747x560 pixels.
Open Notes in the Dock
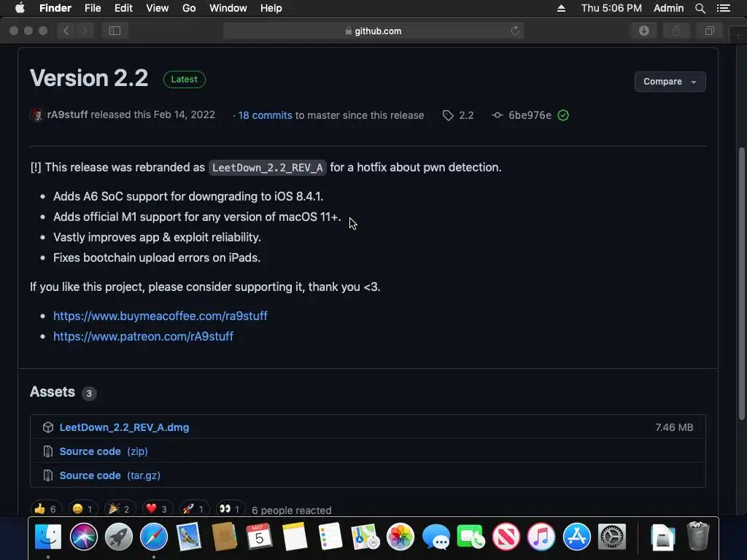point(295,537)
